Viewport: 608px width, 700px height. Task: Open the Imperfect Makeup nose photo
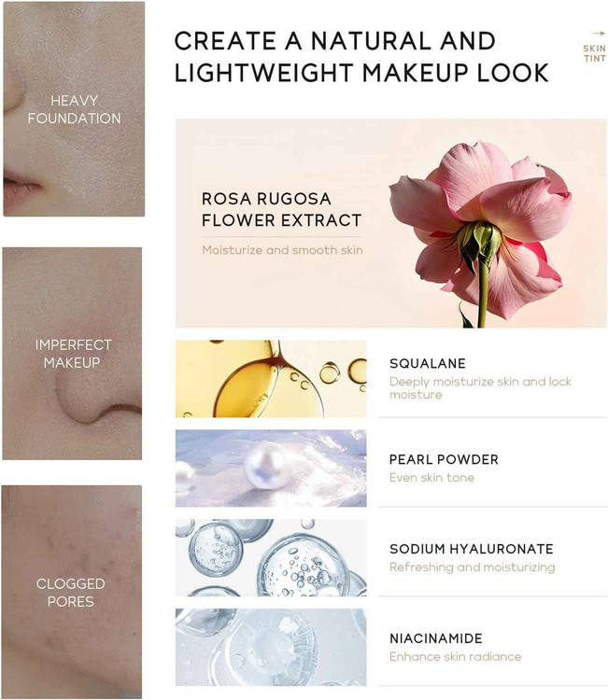coord(72,354)
